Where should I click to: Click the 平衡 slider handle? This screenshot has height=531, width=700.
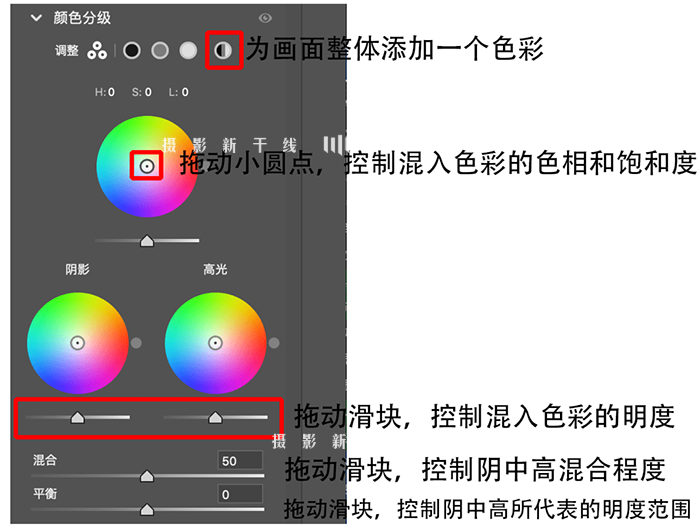(x=147, y=510)
